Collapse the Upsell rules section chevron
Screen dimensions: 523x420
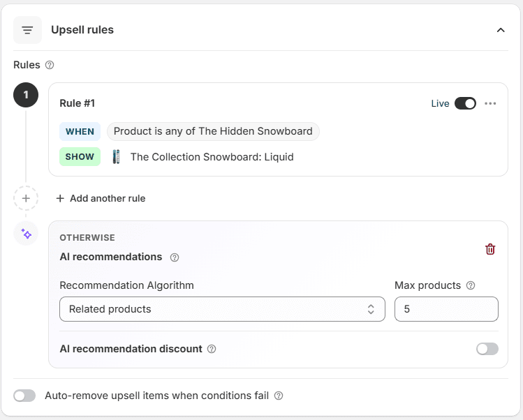click(501, 30)
